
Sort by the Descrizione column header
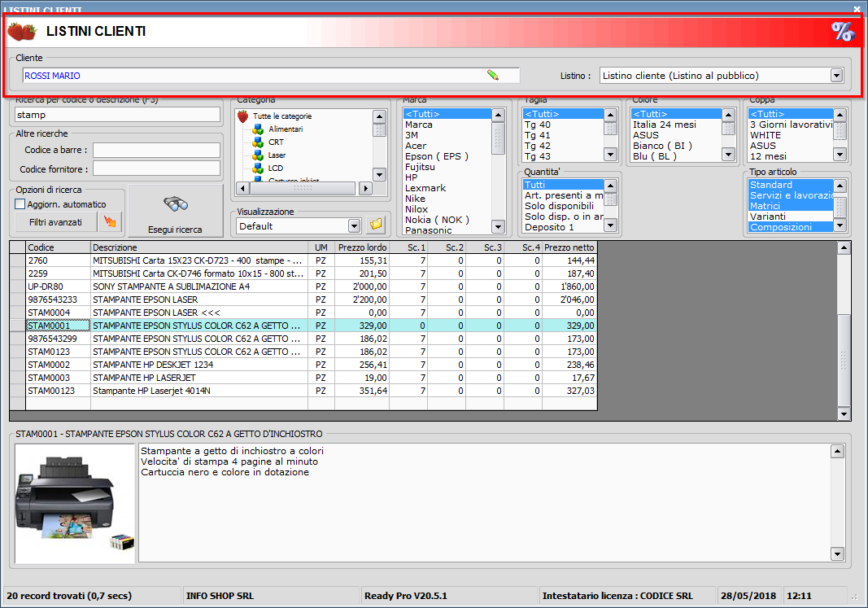(x=199, y=247)
